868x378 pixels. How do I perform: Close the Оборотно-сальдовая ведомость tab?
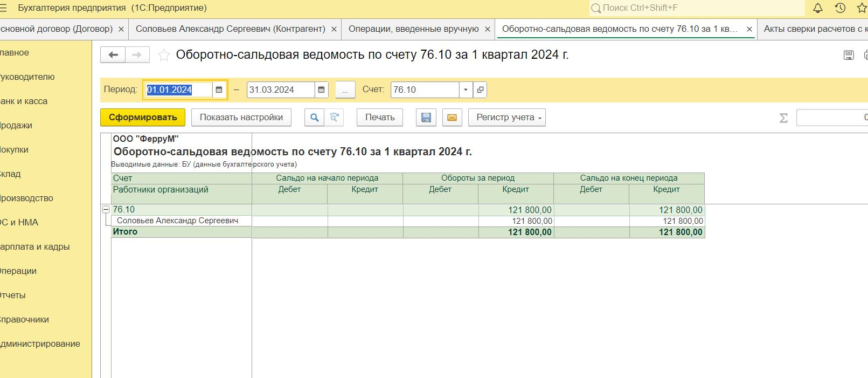pos(749,29)
